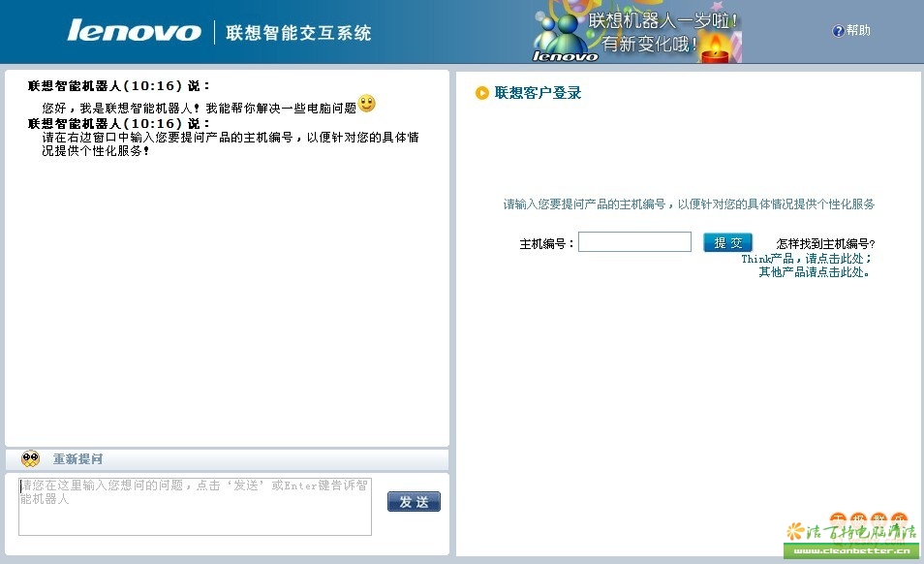Click the lenovo logo in the header
924x564 pixels.
134,31
